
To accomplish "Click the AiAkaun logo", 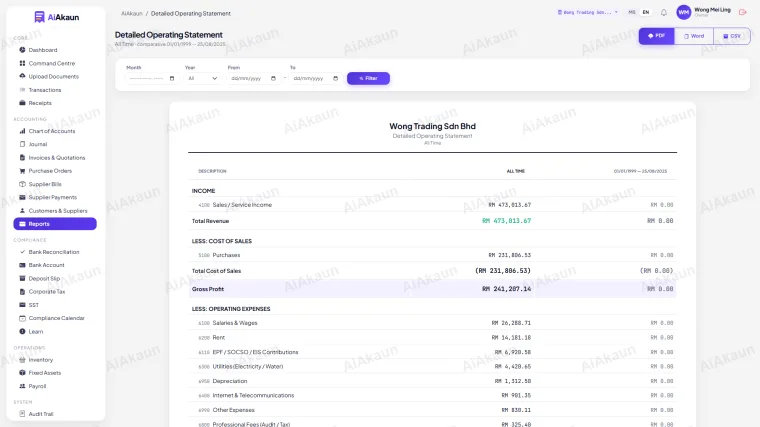I will tap(56, 17).
